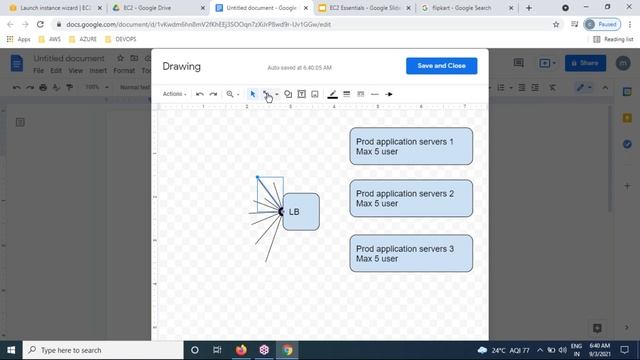640x360 pixels.
Task: Collapse the Docs menus with chevron
Action: (x=605, y=88)
